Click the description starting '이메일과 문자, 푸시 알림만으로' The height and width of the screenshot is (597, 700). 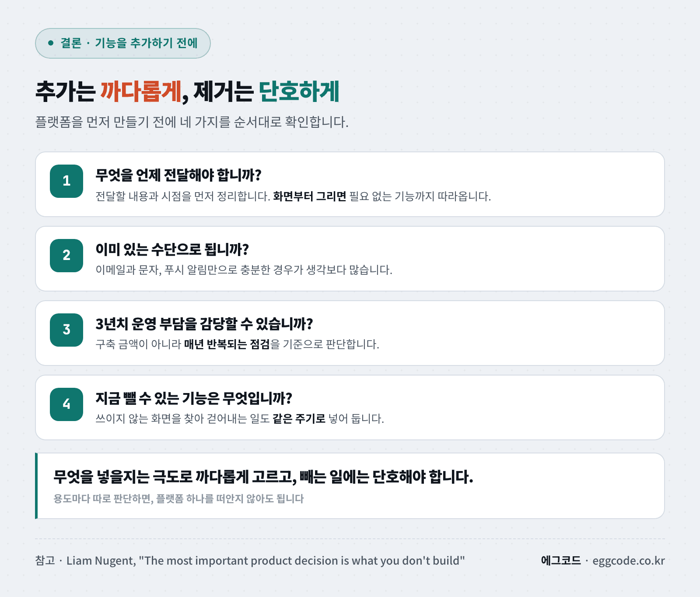coord(244,270)
